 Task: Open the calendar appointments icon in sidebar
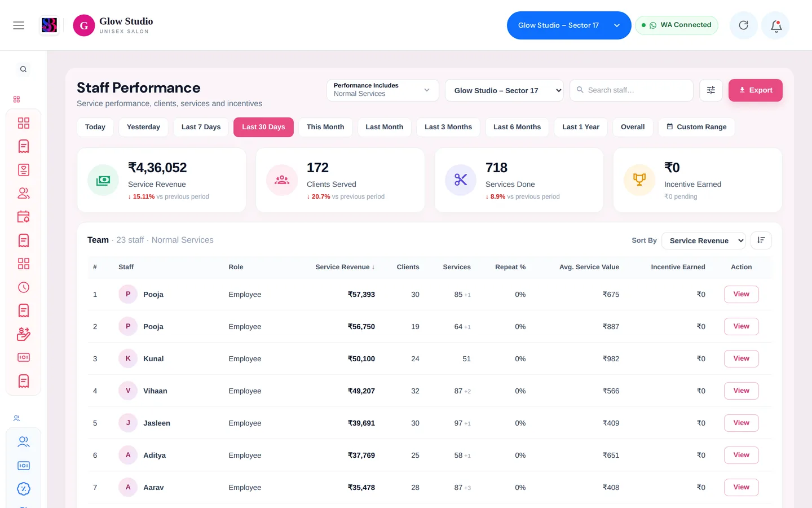(x=24, y=217)
